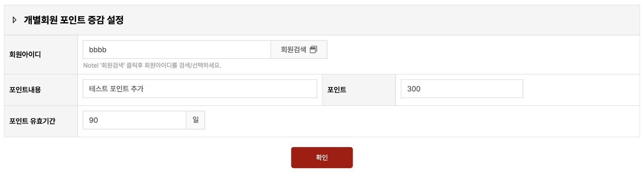This screenshot has height=173, width=644.
Task: Open the 회원검색 member search button
Action: [299, 50]
